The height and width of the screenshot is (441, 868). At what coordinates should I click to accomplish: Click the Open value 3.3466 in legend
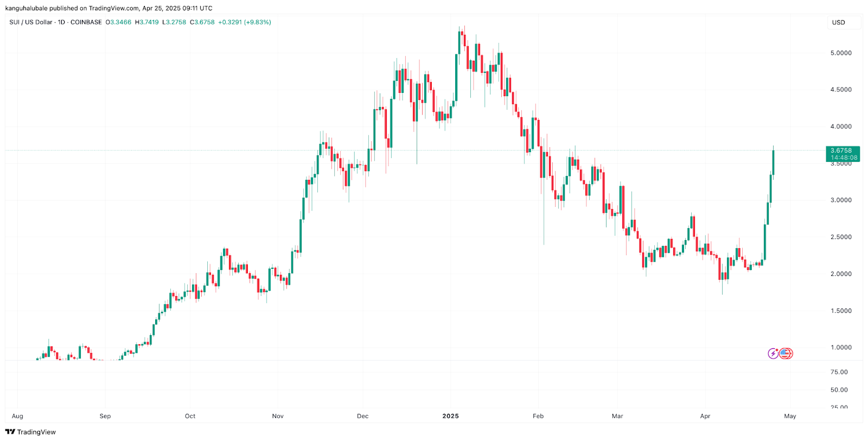click(x=120, y=22)
